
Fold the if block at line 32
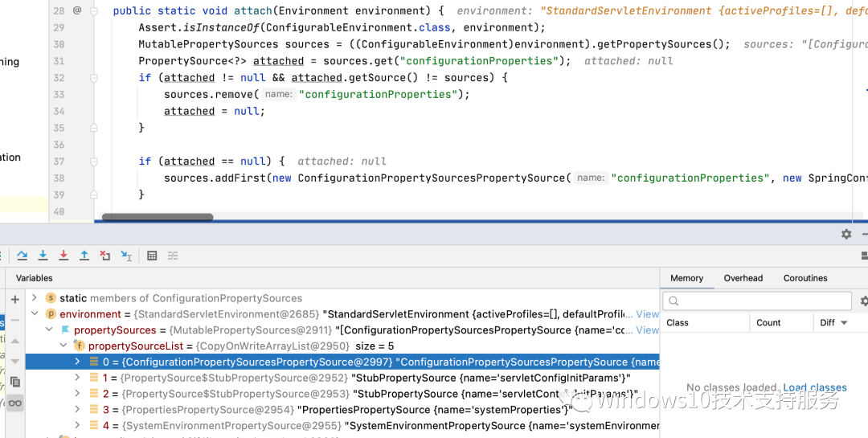[93, 78]
